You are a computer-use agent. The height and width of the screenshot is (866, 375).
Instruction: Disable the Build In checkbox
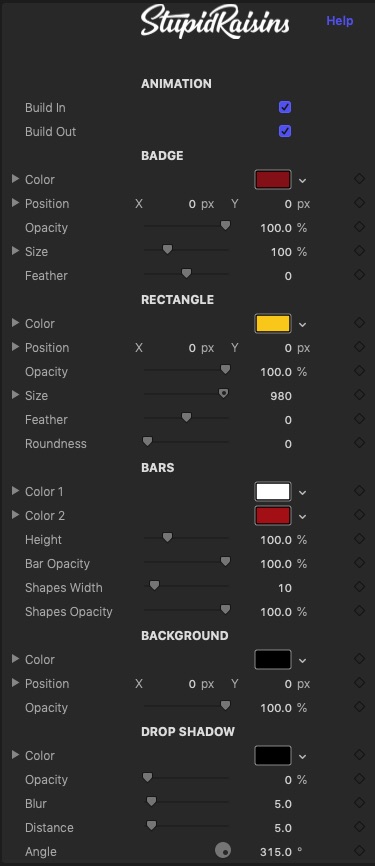coord(285,107)
